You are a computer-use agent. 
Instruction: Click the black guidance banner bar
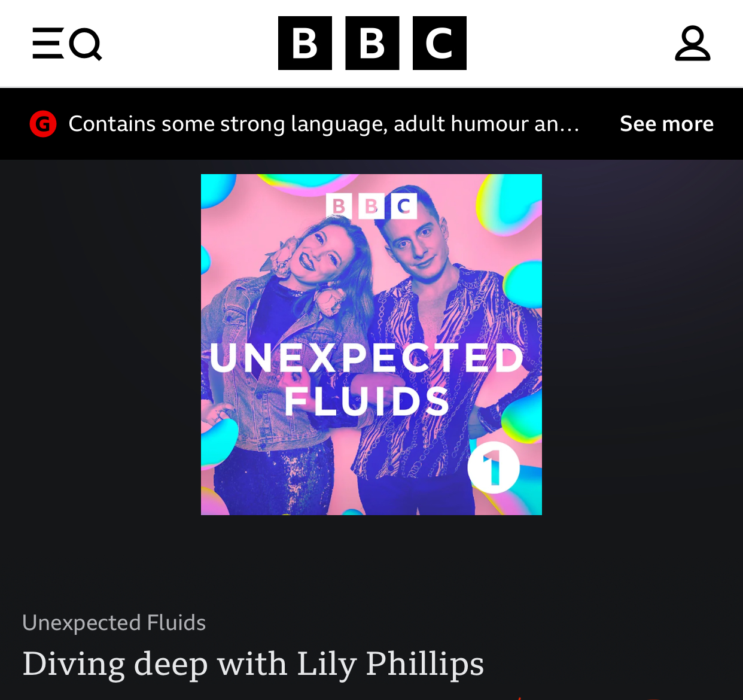371,124
